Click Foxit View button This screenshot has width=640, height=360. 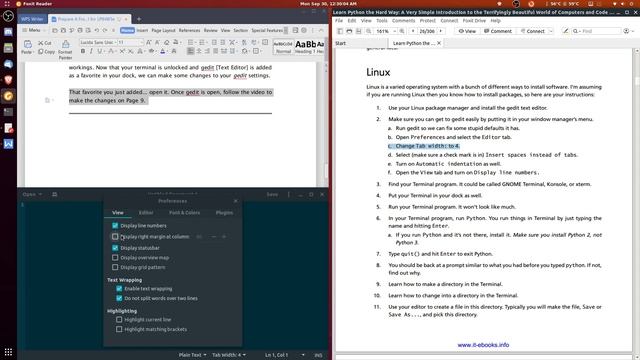tap(467, 31)
